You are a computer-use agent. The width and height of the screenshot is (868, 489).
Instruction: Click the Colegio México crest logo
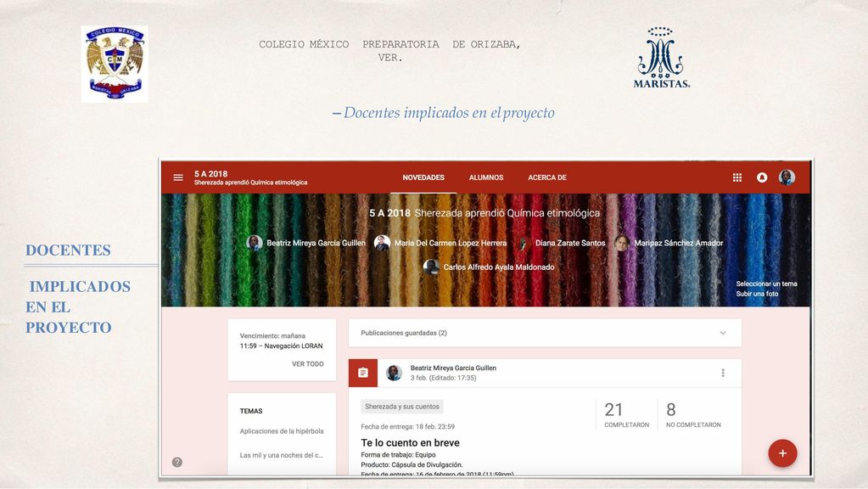(115, 64)
